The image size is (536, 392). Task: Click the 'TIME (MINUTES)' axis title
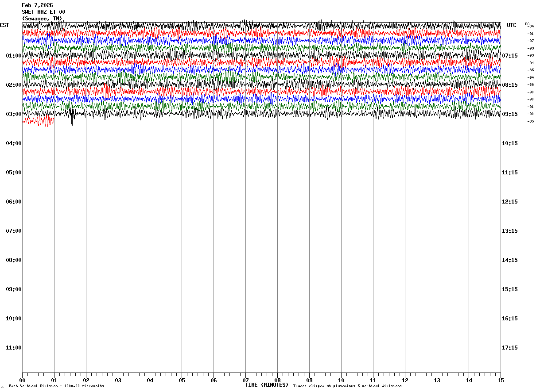coord(267,385)
